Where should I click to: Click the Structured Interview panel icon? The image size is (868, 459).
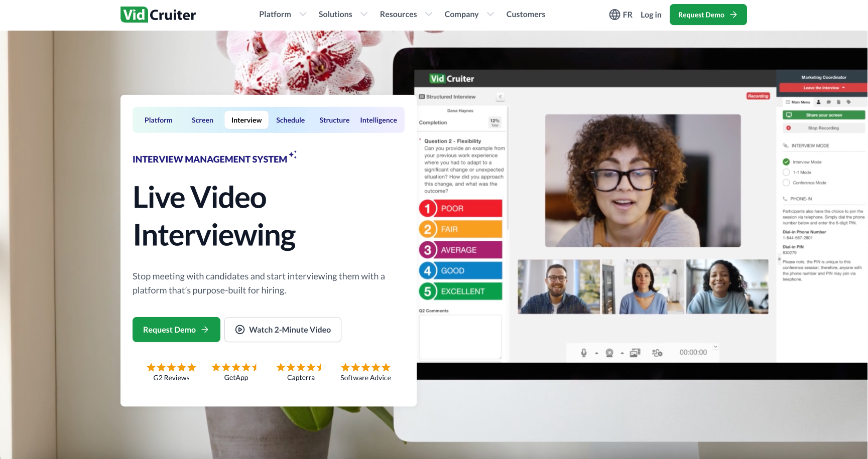click(x=422, y=97)
